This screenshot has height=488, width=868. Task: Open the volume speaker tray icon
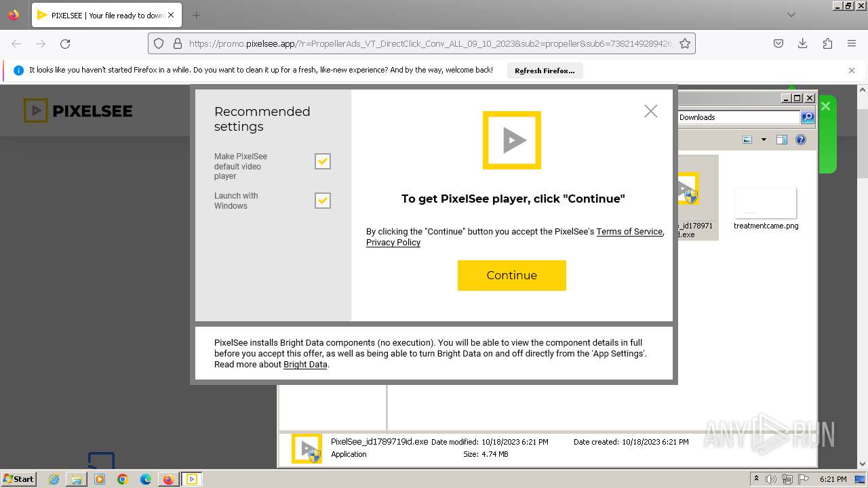coord(771,479)
